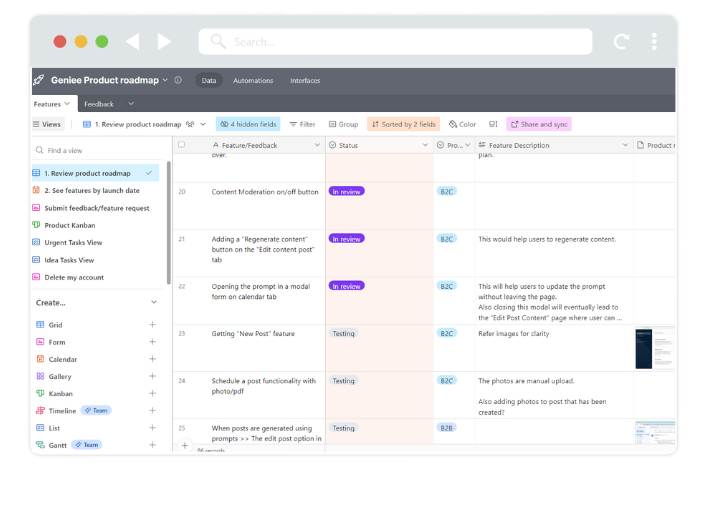Viewport: 705px width, 529px height.
Task: Click 'Share and sync' button
Action: pyautogui.click(x=539, y=124)
